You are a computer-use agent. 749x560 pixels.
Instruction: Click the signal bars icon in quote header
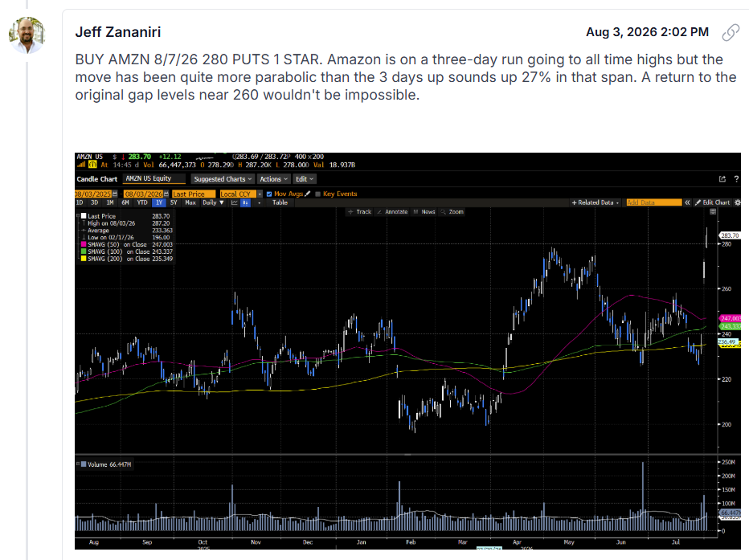point(80,164)
